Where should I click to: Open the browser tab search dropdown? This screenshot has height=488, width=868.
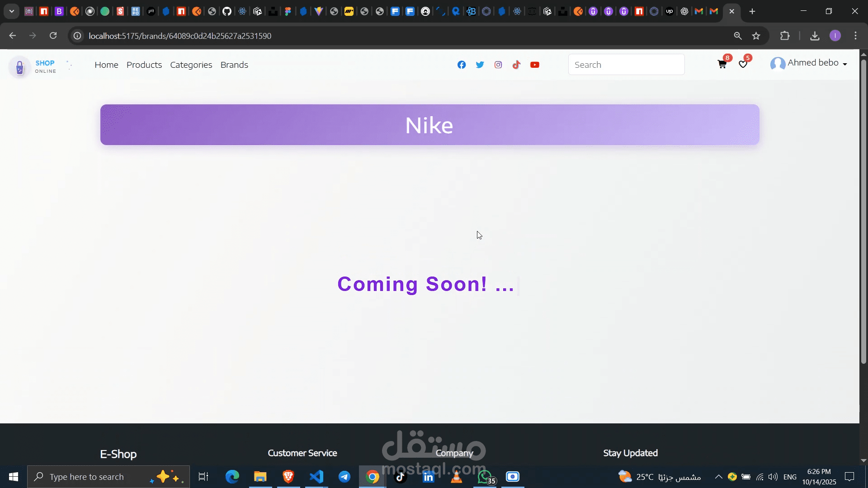click(12, 11)
